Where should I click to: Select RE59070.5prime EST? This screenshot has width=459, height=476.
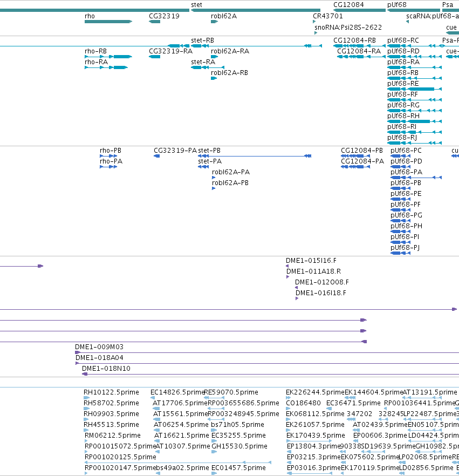(215, 398)
